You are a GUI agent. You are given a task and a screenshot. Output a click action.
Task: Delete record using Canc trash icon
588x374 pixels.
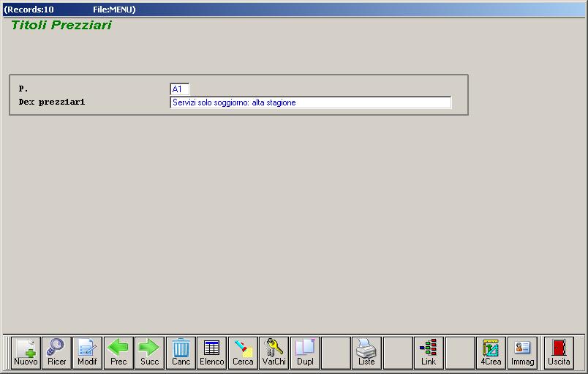[x=181, y=353]
